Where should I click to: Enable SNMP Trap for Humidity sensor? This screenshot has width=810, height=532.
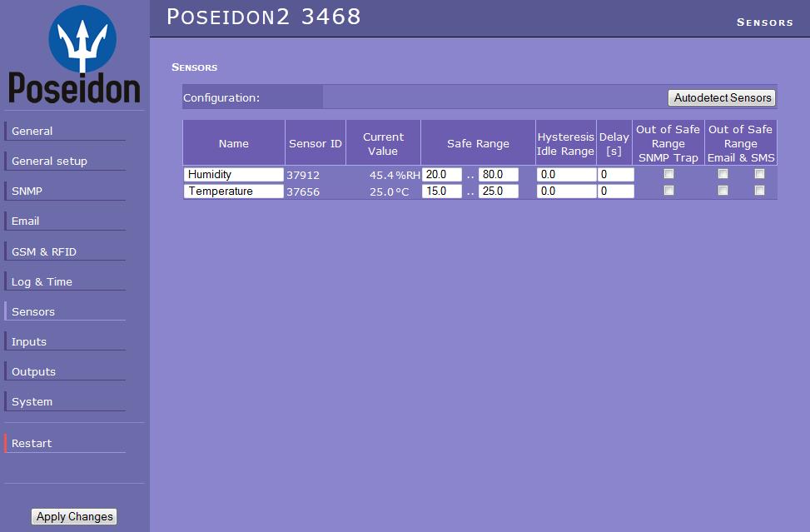pos(669,174)
